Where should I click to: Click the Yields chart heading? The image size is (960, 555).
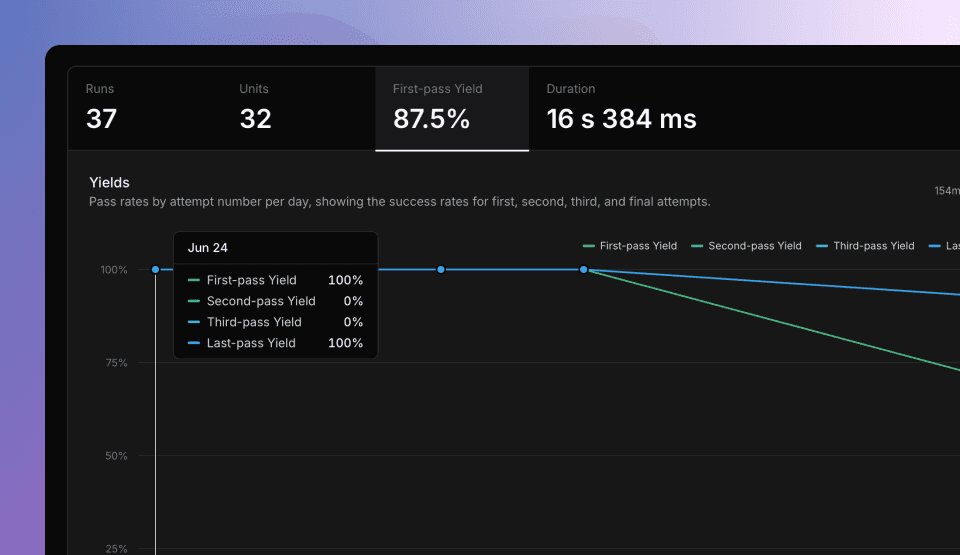[x=110, y=182]
